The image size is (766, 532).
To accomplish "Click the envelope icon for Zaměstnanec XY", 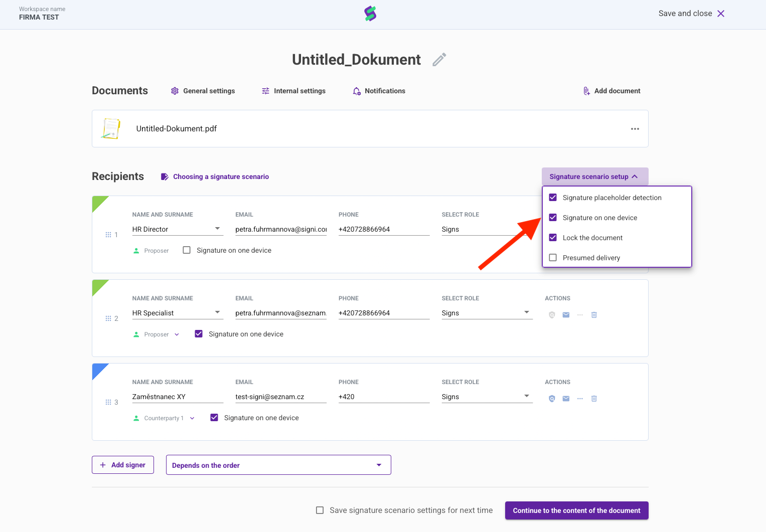I will coord(566,399).
